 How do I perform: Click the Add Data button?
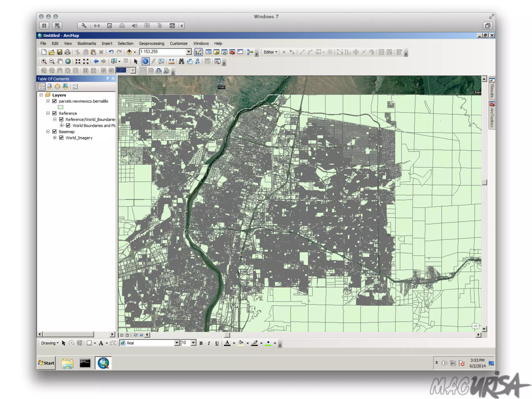click(x=129, y=52)
